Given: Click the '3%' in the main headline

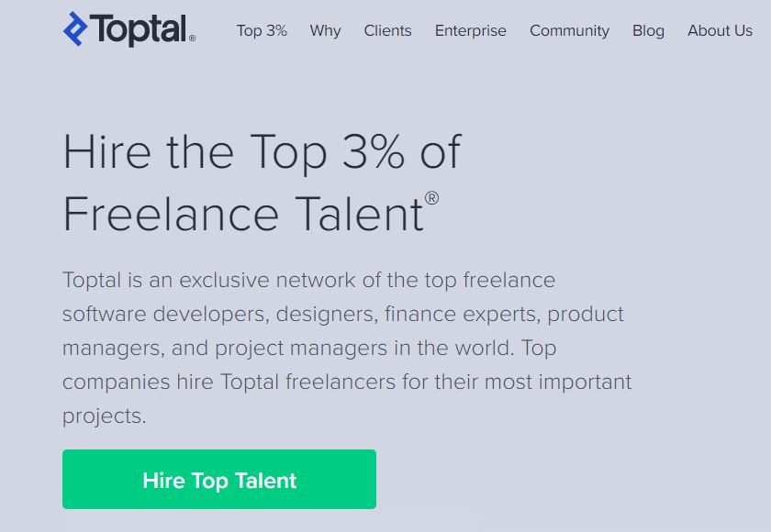Looking at the screenshot, I should pyautogui.click(x=374, y=151).
